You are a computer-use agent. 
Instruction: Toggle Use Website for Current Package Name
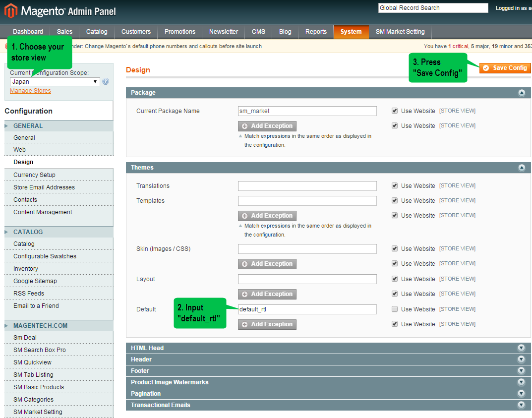click(395, 111)
